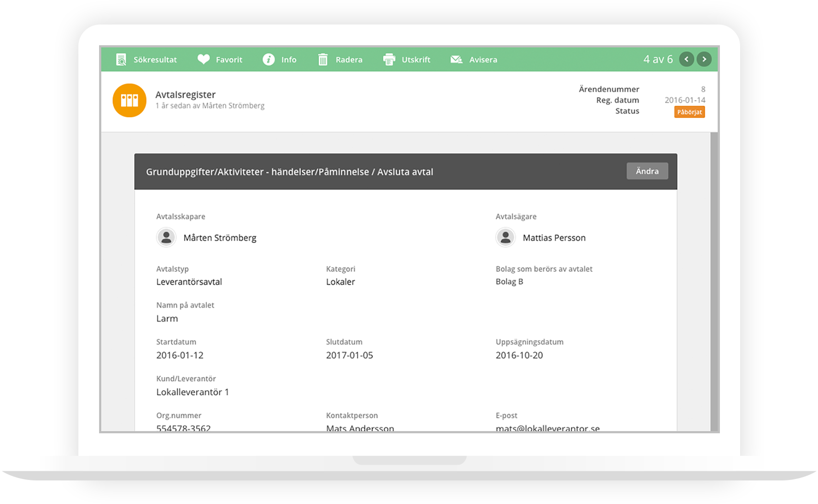Open the Info circle icon
Image resolution: width=818 pixels, height=504 pixels.
tap(268, 60)
